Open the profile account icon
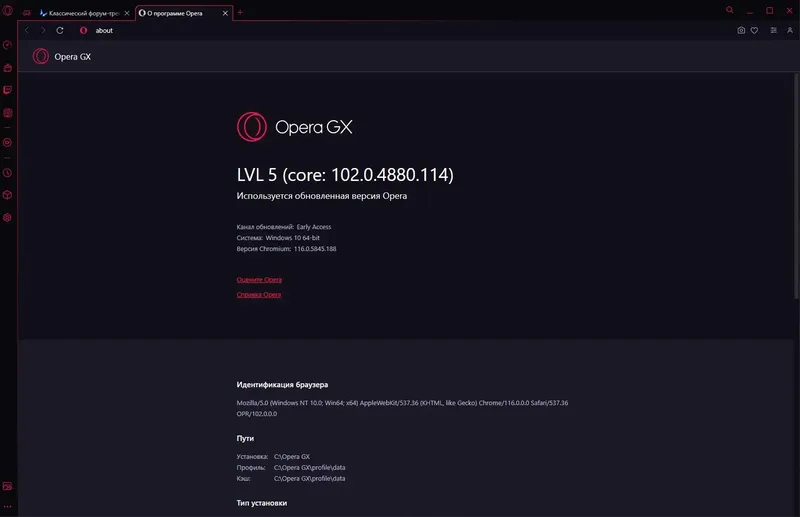 (x=790, y=31)
